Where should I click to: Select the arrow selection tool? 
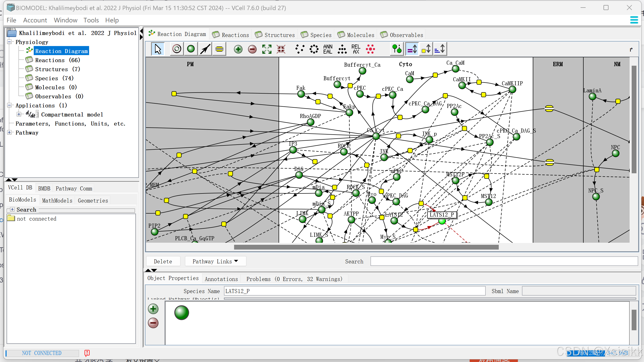pos(158,49)
